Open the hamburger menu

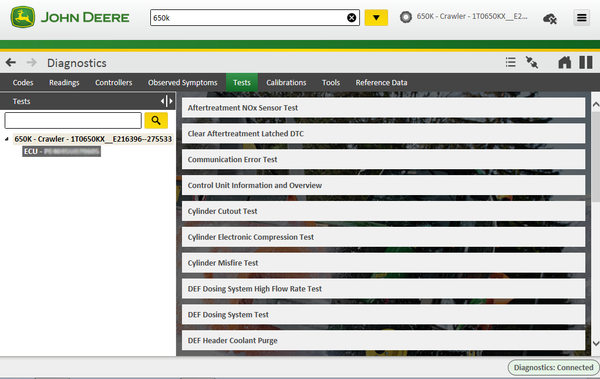point(582,18)
